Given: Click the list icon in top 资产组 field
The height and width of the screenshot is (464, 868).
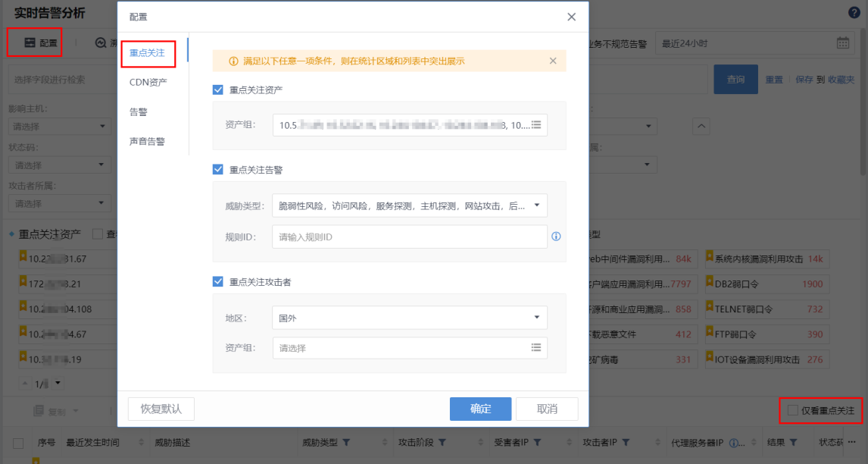Looking at the screenshot, I should 536,125.
